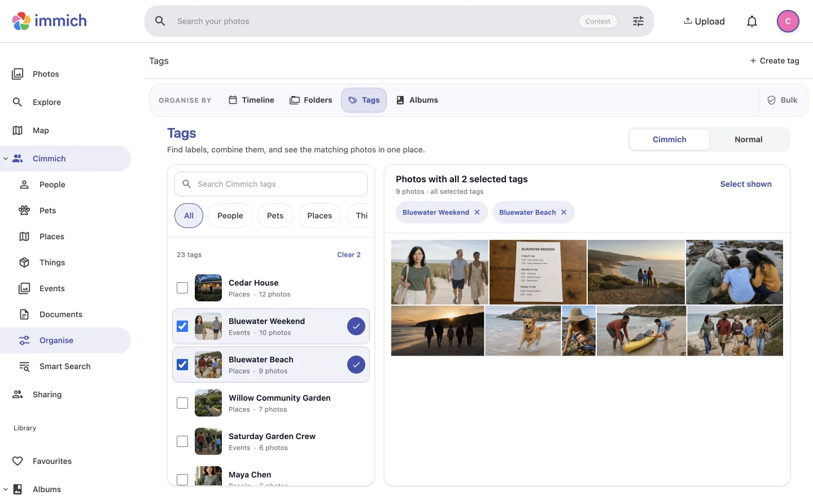The image size is (813, 504).
Task: Click the Maya Chen tag name
Action: point(250,475)
